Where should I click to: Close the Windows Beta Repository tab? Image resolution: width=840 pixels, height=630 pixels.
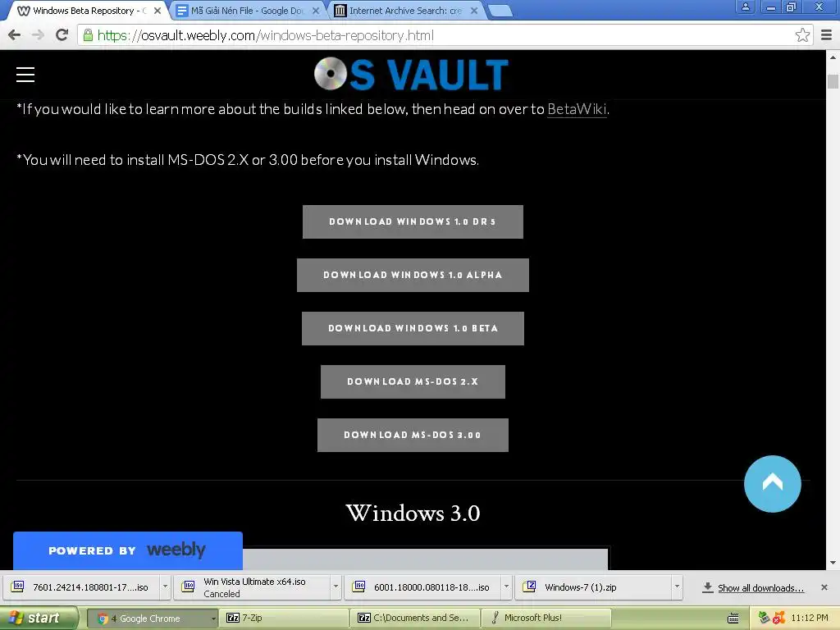157,11
